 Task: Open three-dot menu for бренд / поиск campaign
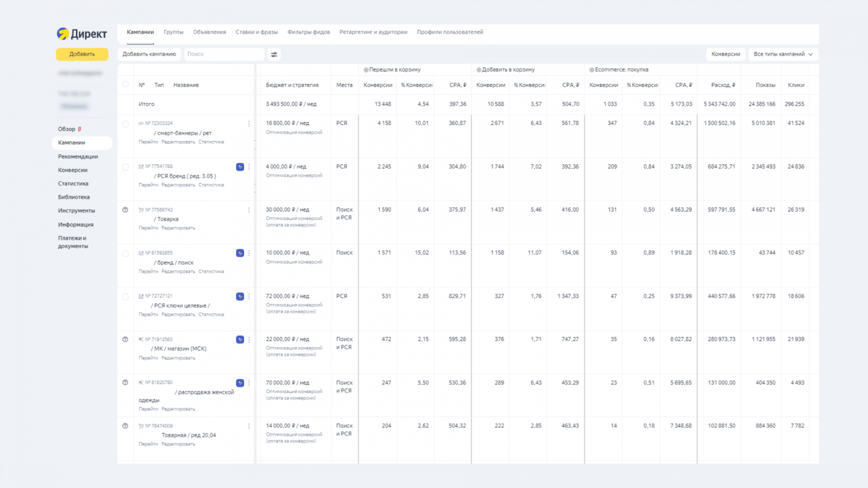249,253
